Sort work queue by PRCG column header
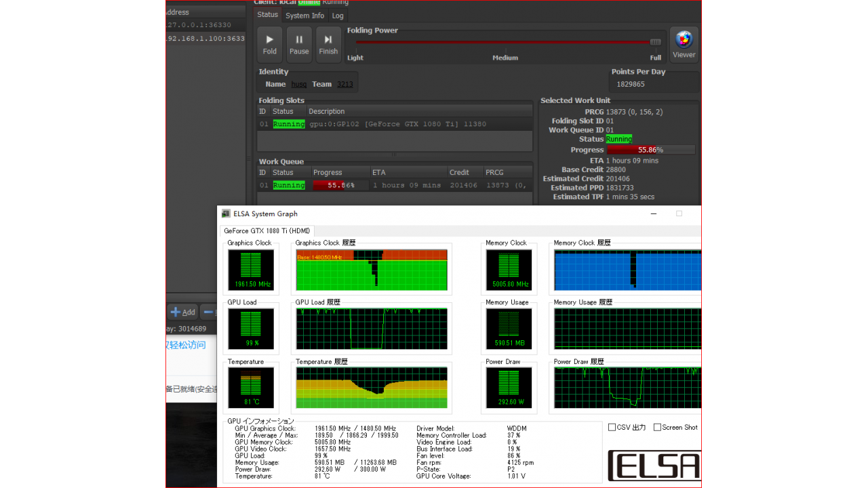The image size is (868, 488). (507, 172)
